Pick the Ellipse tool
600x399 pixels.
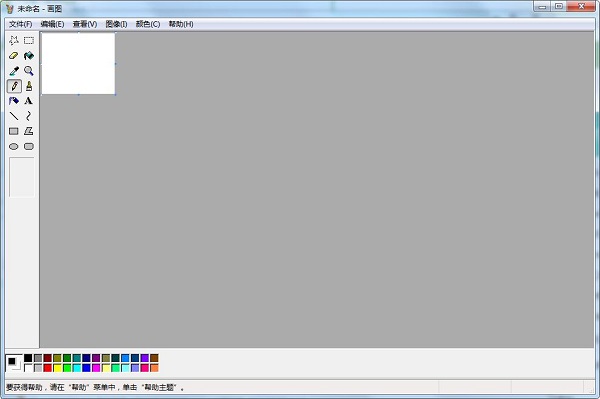pyautogui.click(x=14, y=147)
